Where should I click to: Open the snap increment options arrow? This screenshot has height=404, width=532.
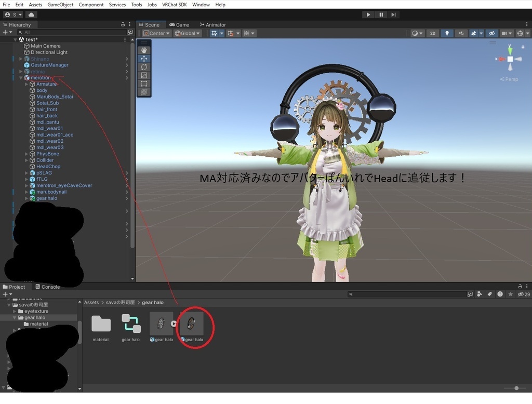[x=238, y=33]
